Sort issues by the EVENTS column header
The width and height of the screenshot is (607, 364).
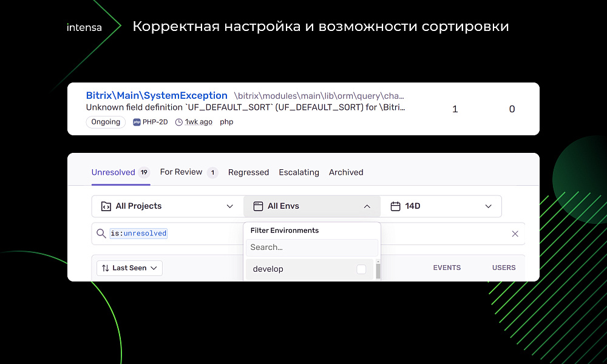[447, 268]
